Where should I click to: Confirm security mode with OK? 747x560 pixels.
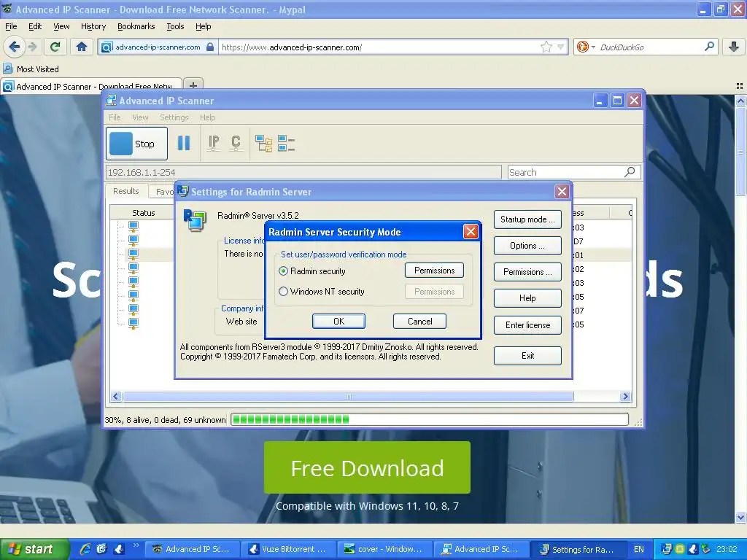[338, 322]
